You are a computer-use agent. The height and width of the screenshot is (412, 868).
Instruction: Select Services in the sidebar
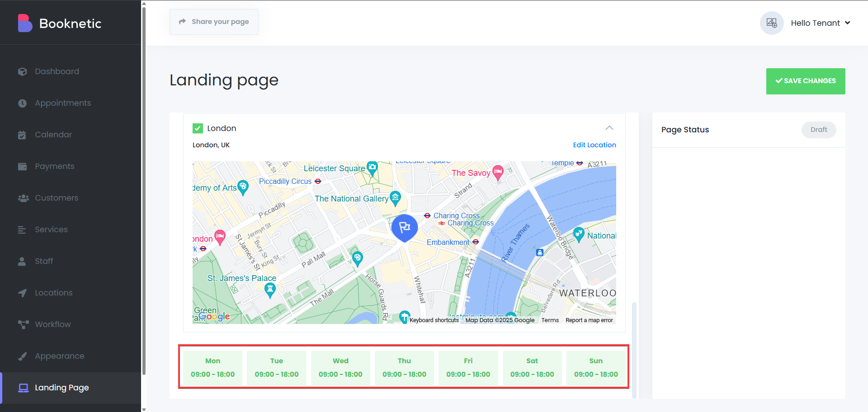(x=71, y=229)
